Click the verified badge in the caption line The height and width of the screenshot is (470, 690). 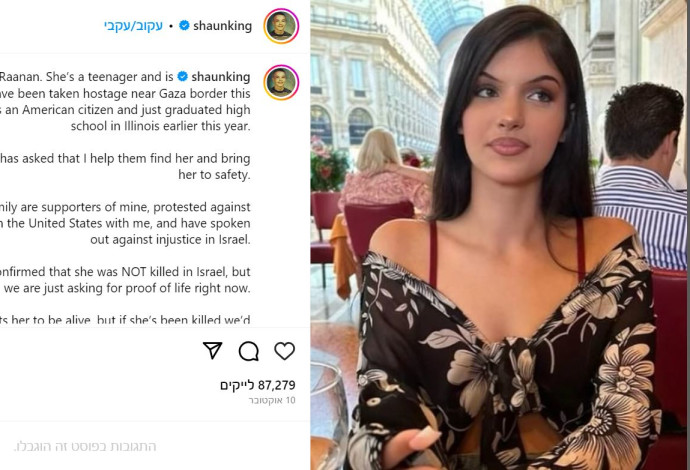click(x=182, y=77)
